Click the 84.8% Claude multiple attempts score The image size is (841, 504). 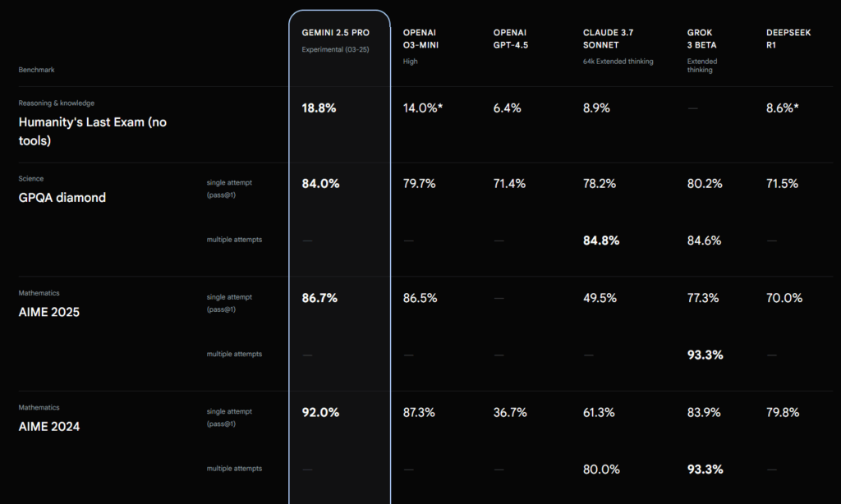[600, 241]
